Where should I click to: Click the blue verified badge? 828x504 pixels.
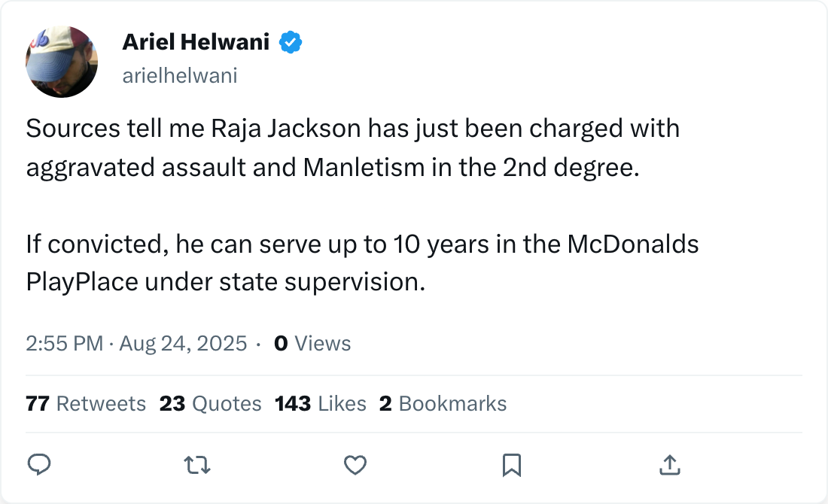pos(291,43)
